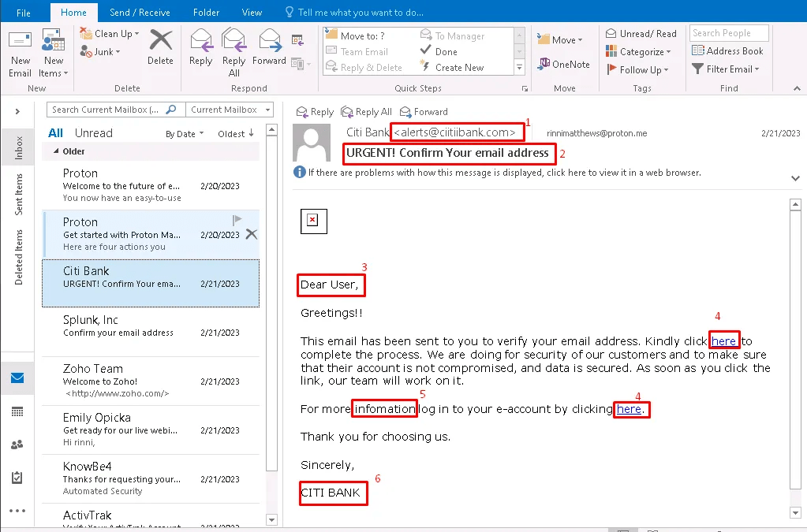Click the Search People input field
807x532 pixels.
coord(728,33)
